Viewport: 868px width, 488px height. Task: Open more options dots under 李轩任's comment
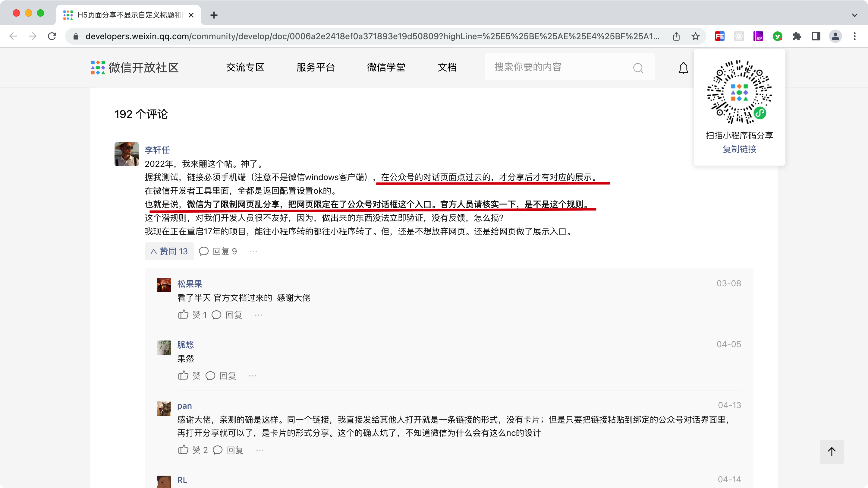253,251
